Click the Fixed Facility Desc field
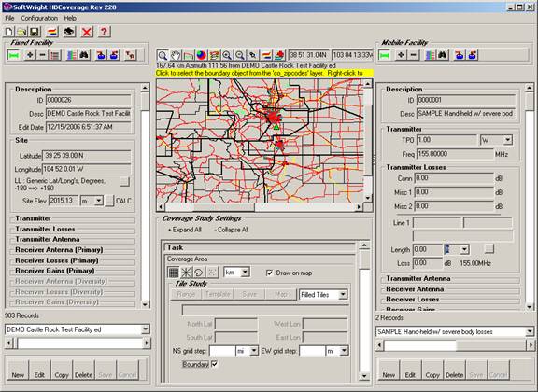The height and width of the screenshot is (392, 538). (88, 114)
